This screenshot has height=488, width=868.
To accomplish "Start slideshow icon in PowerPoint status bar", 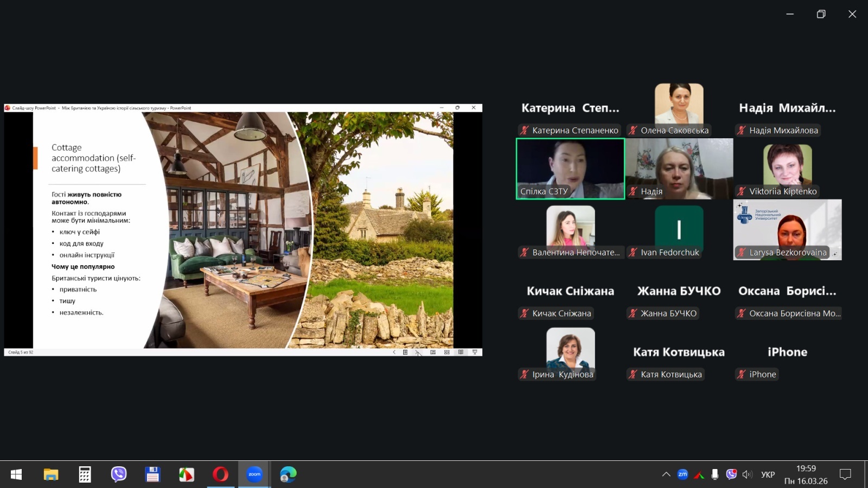I will tap(475, 352).
